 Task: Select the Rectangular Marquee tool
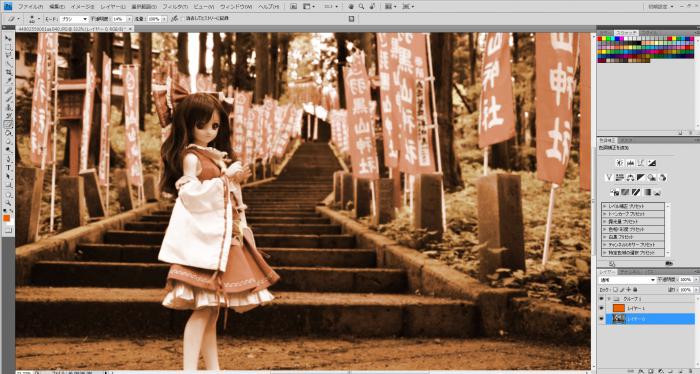(x=8, y=47)
